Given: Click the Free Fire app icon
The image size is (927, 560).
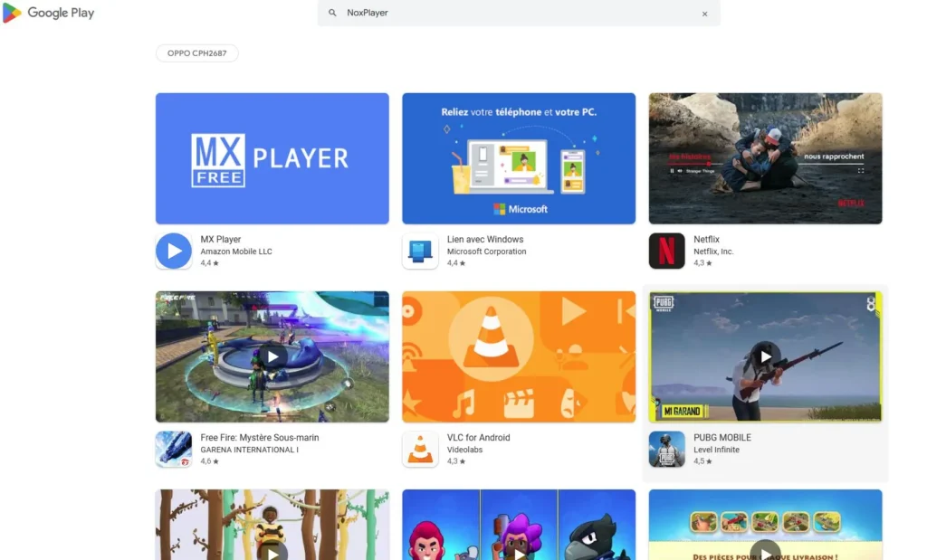Looking at the screenshot, I should pyautogui.click(x=174, y=450).
